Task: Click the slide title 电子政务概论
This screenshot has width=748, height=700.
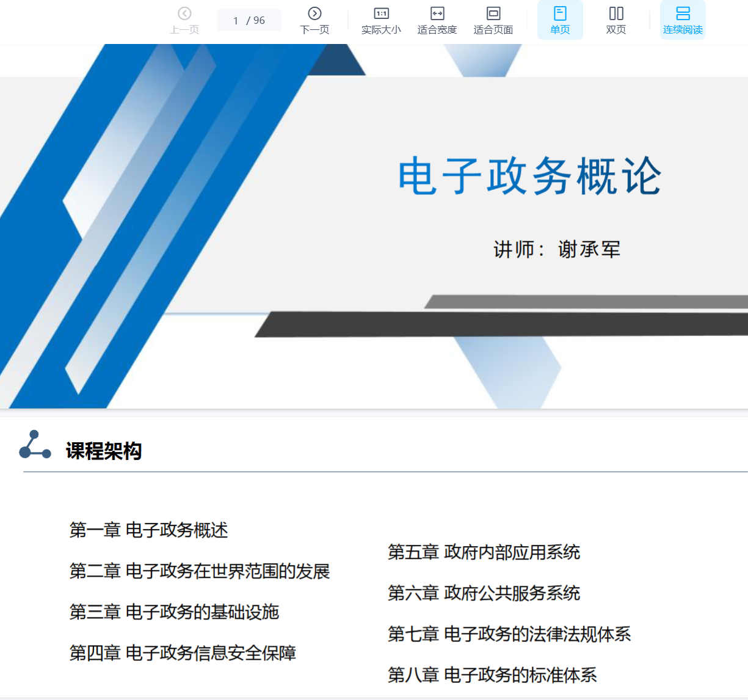Action: click(529, 176)
